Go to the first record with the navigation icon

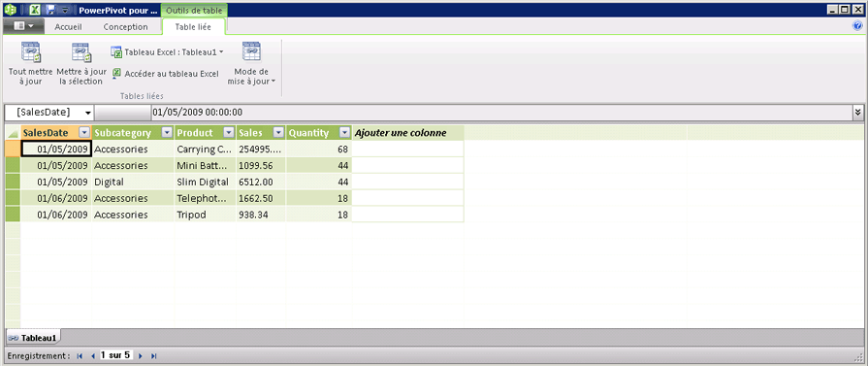point(80,356)
